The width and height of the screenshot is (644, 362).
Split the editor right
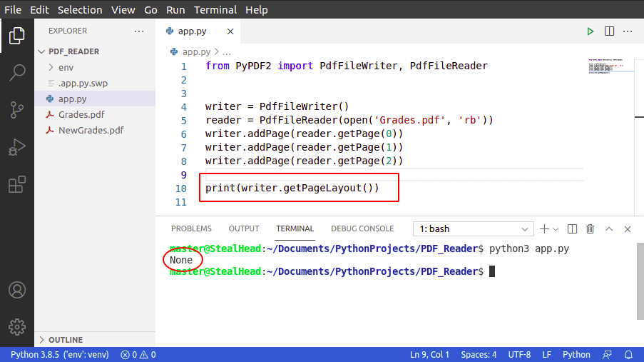pyautogui.click(x=610, y=31)
